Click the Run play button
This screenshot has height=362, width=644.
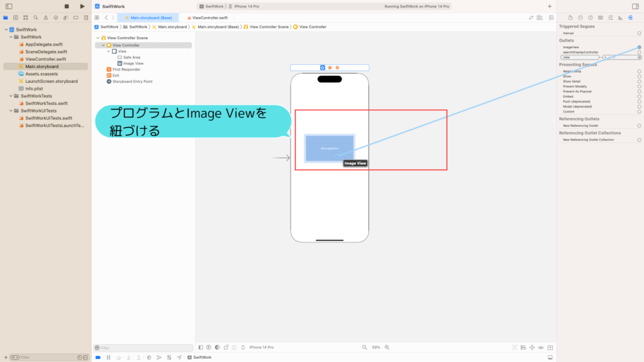pos(82,6)
